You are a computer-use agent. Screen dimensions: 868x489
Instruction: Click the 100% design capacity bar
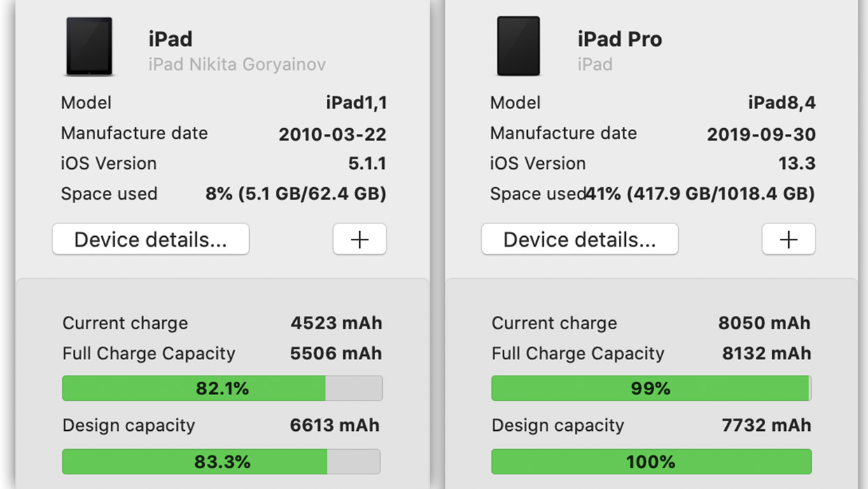(651, 462)
